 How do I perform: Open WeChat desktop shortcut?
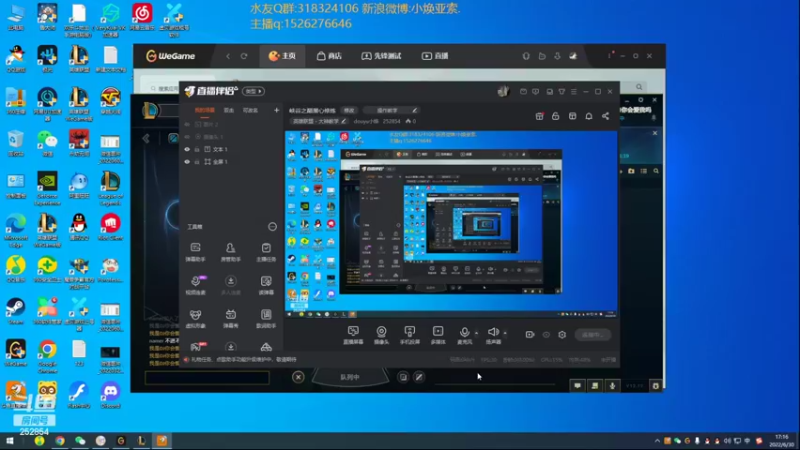click(47, 143)
